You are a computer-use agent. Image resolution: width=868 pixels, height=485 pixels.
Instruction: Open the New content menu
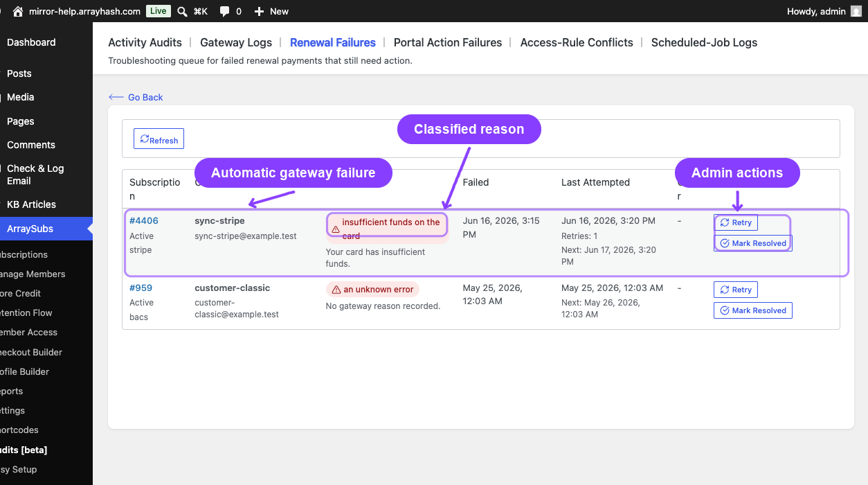click(x=271, y=11)
